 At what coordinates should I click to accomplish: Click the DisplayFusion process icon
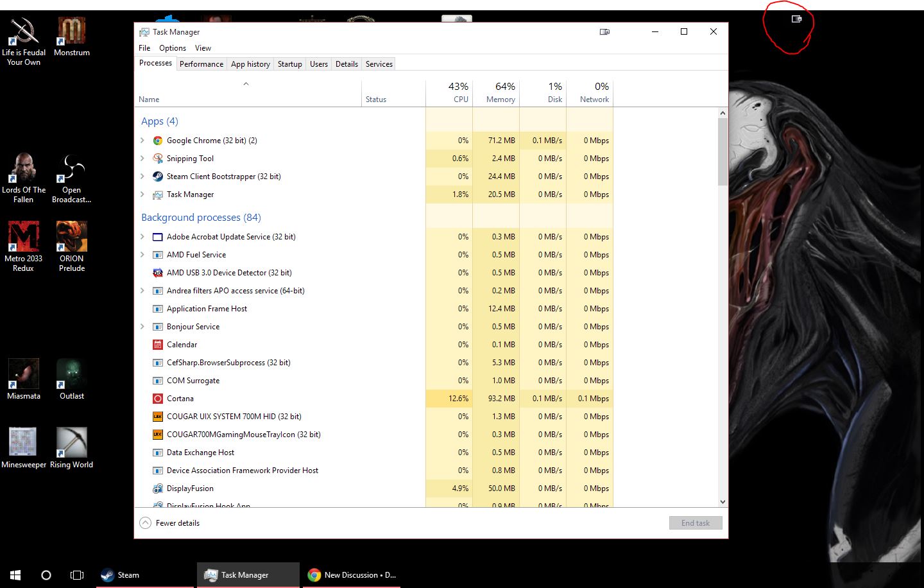coord(158,489)
